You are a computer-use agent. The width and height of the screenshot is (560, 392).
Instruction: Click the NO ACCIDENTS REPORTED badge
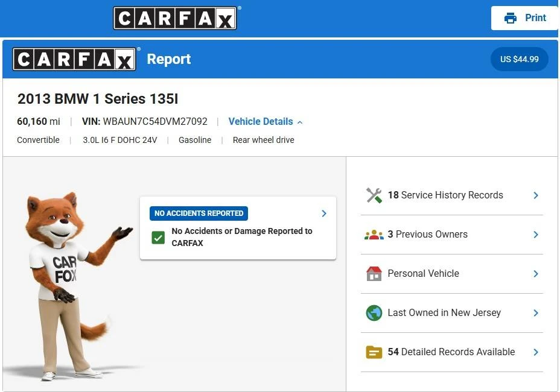pyautogui.click(x=199, y=213)
